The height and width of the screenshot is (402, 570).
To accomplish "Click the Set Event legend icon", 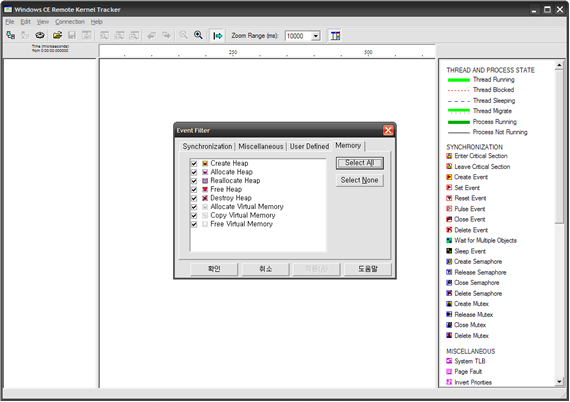I will [449, 188].
